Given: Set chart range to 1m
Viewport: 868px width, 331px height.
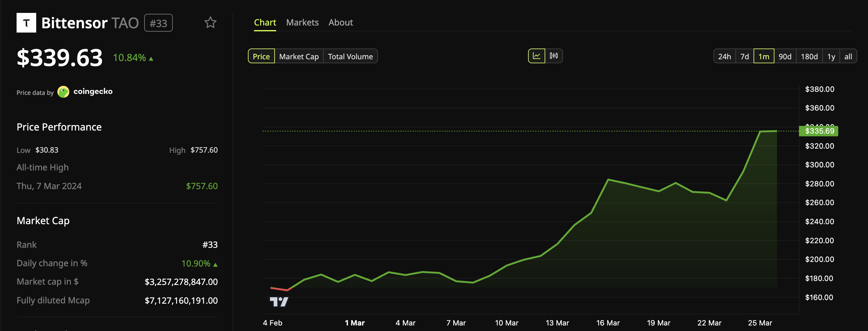Looking at the screenshot, I should (x=764, y=56).
